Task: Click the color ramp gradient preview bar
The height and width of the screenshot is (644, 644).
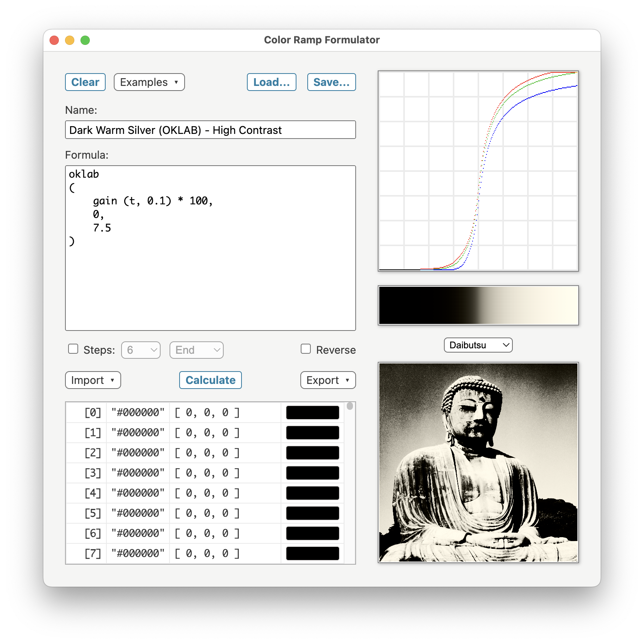Action: 478,305
